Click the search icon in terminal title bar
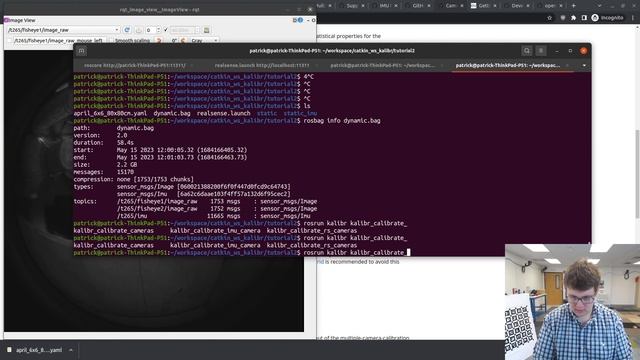Screen dimensions: 640x360 527,51
